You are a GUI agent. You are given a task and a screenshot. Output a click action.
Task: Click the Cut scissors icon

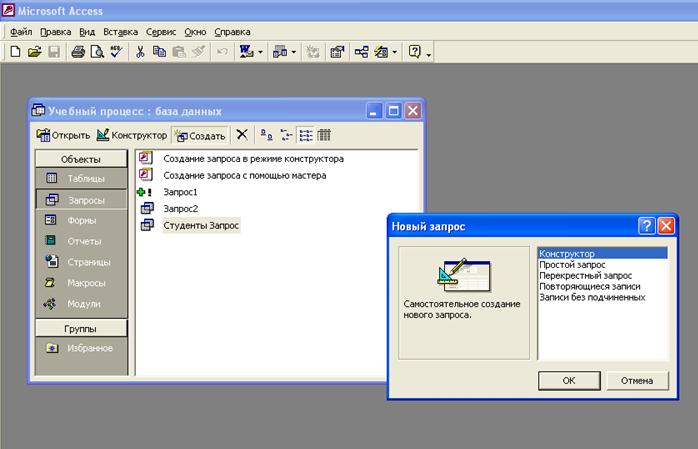click(x=140, y=52)
